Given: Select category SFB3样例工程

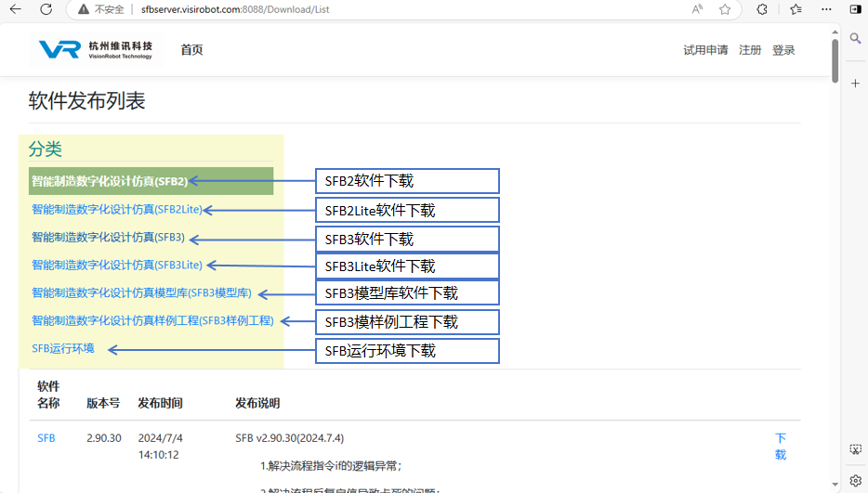Looking at the screenshot, I should pos(152,320).
